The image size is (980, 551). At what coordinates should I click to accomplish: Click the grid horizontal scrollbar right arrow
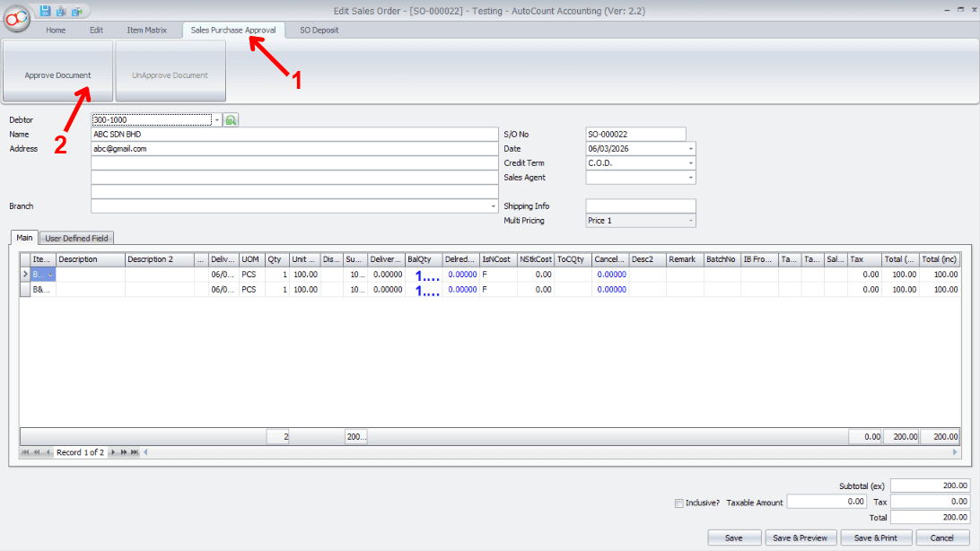(955, 452)
